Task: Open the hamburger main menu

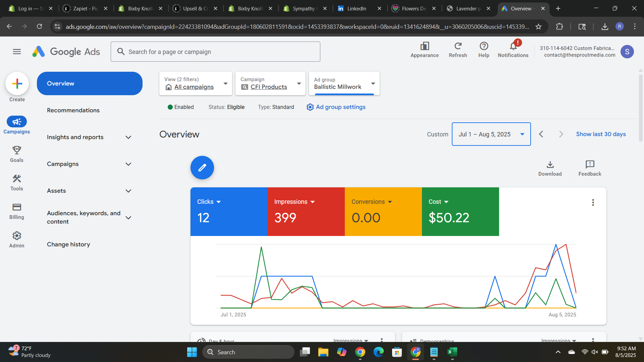Action: coord(17,52)
